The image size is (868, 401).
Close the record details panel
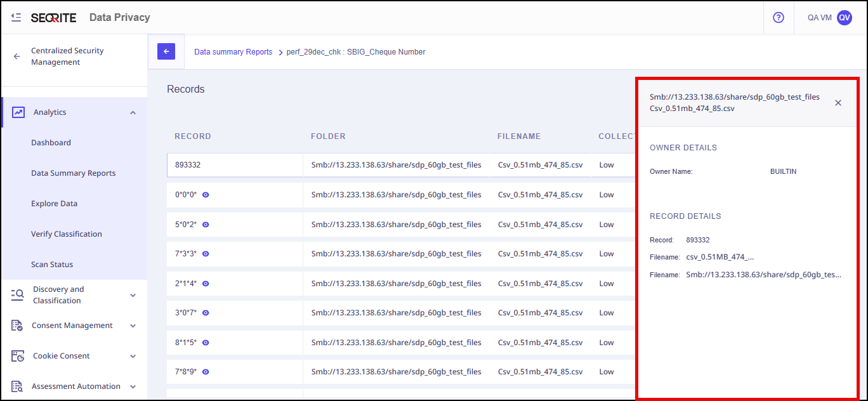pyautogui.click(x=838, y=103)
